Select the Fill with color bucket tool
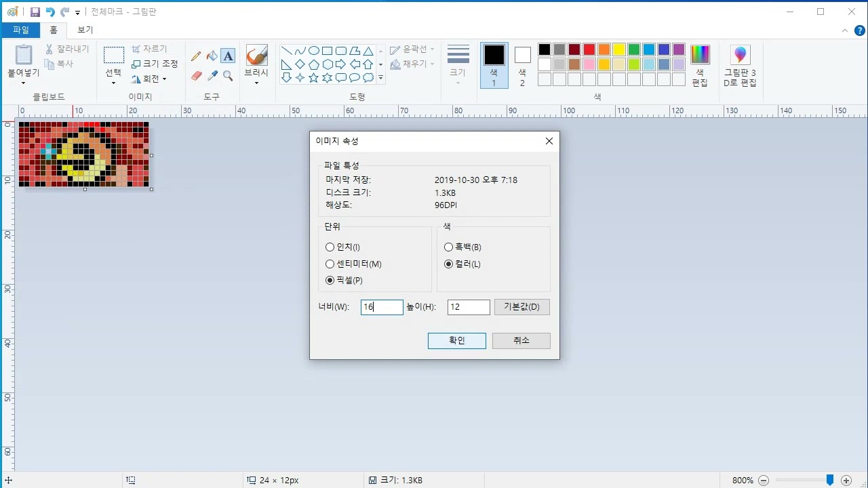The width and height of the screenshot is (868, 488). tap(212, 56)
